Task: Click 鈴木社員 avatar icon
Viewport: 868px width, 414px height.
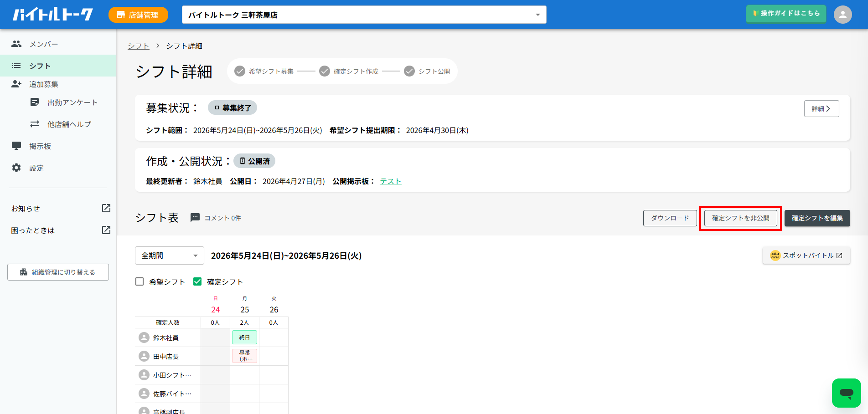Action: point(144,337)
